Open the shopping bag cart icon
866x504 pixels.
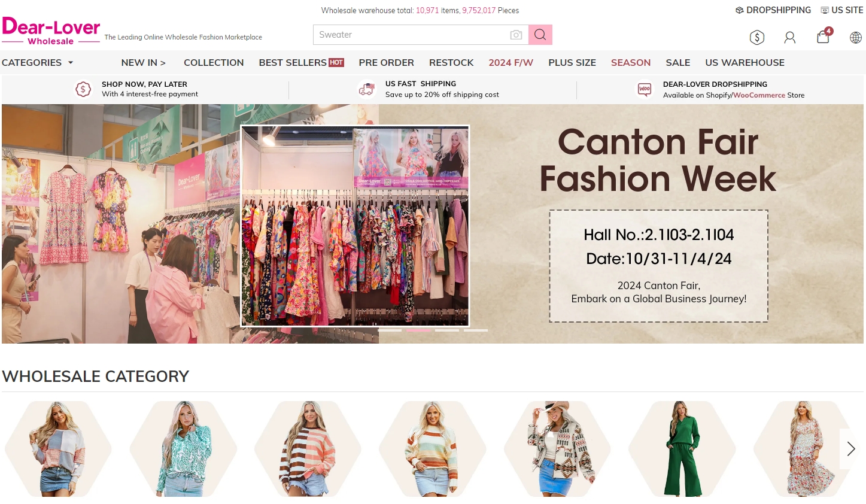click(x=824, y=37)
